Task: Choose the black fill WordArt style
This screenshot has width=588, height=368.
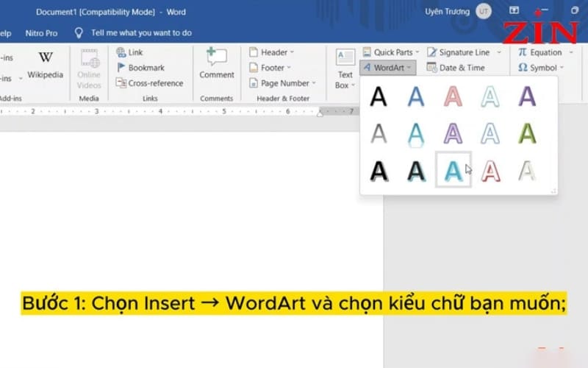Action: pos(379,96)
